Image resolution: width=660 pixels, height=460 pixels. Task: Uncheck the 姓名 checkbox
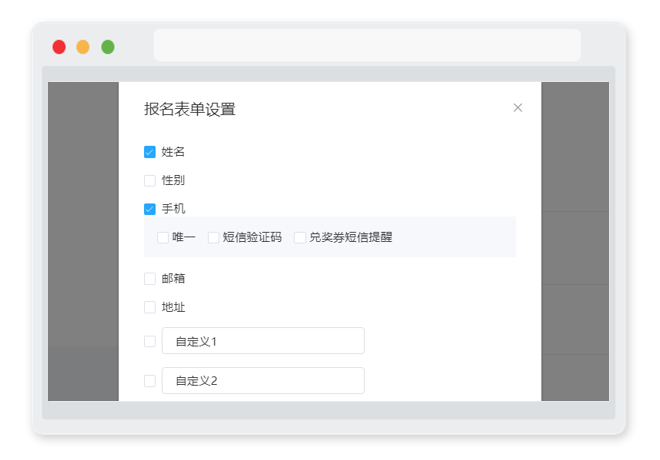(150, 152)
